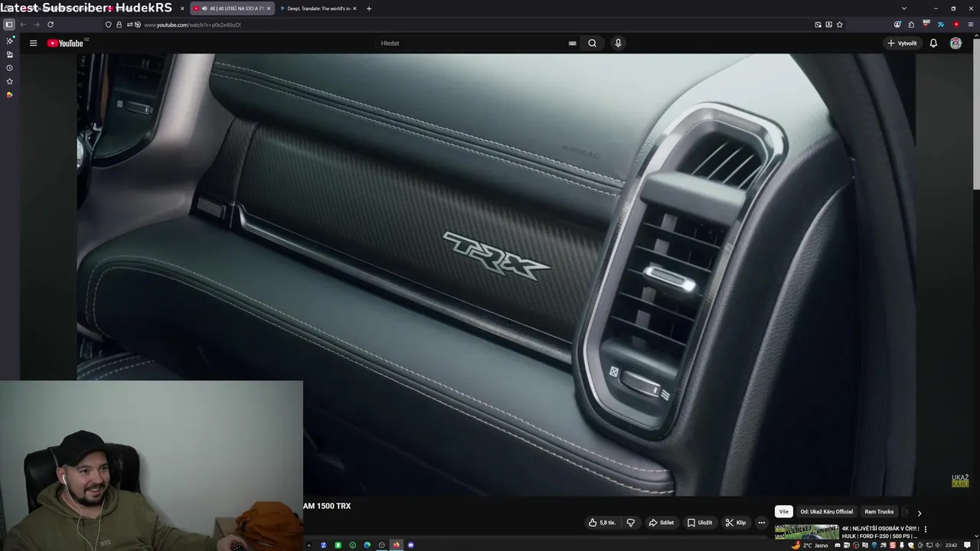Select the Ram Trucks filter chip
980x551 pixels.
[879, 512]
